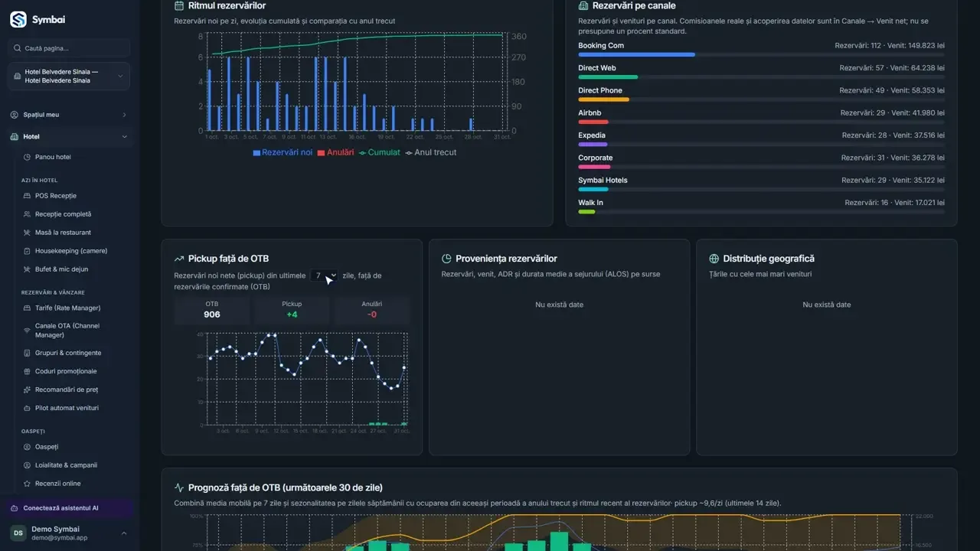
Task: Collapse the Hotel section chevron
Action: [124, 137]
